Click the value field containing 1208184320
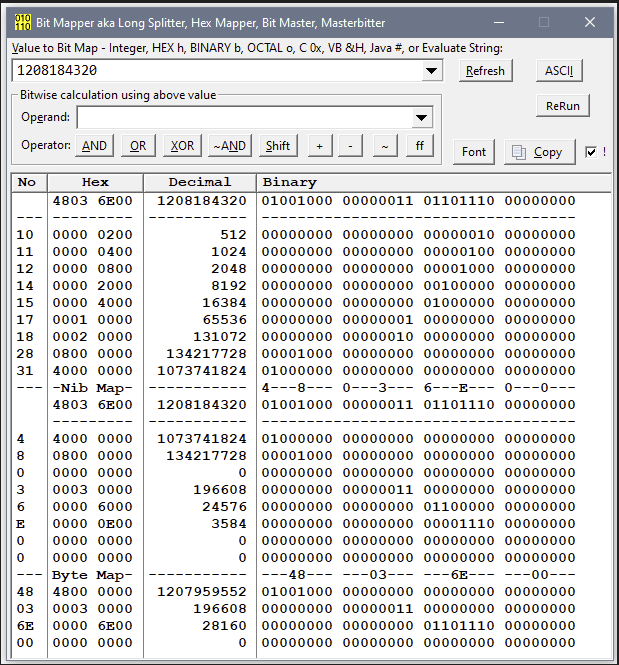This screenshot has height=665, width=619. pos(215,71)
